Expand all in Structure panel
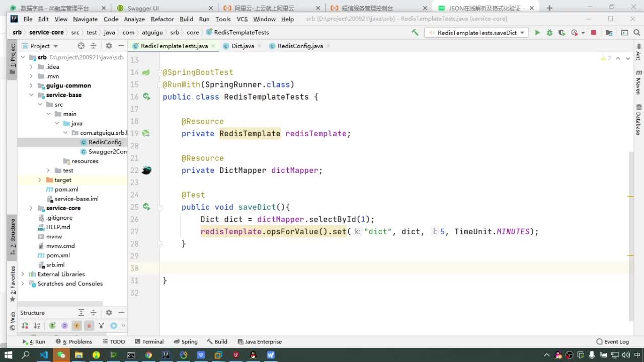Viewport: 644px width, 362px height. pos(81,313)
